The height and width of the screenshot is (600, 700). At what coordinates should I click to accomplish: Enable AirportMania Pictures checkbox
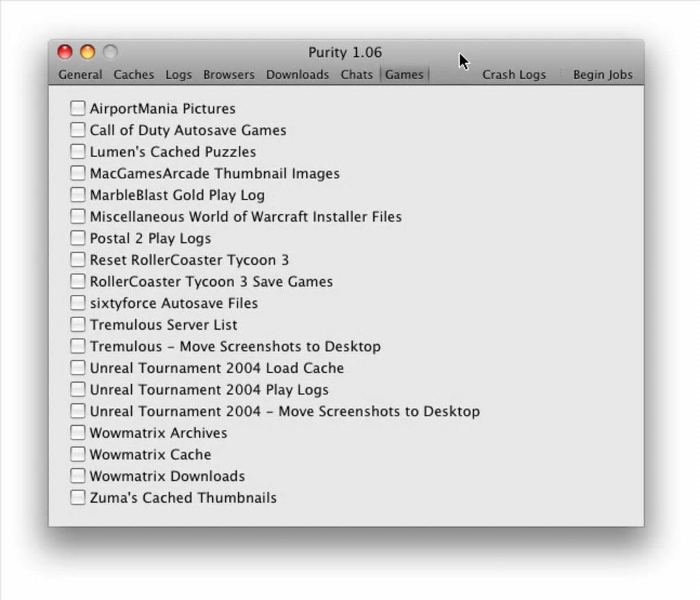tap(78, 108)
